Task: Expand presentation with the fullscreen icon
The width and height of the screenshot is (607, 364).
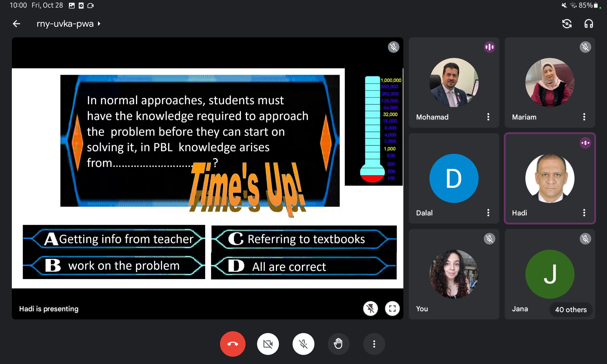Action: 392,308
